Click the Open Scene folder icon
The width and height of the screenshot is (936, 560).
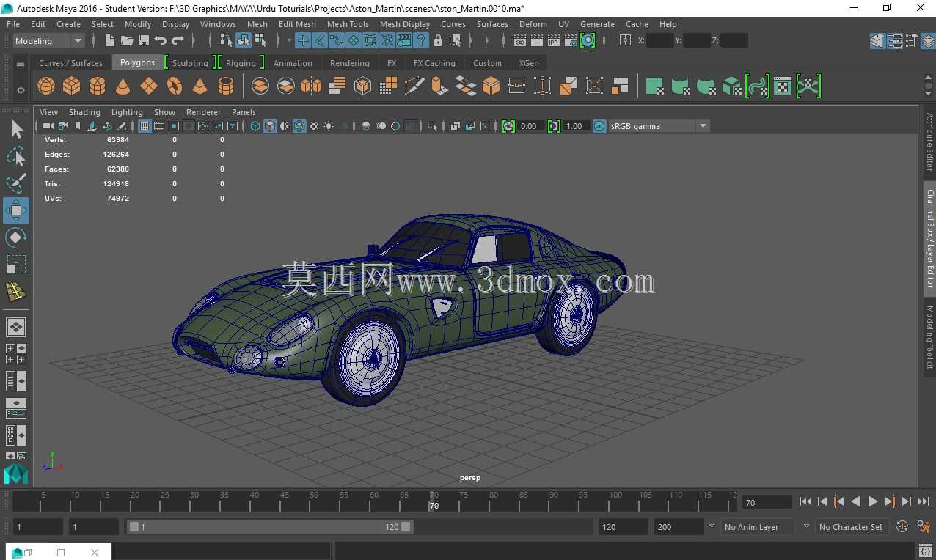(x=127, y=40)
